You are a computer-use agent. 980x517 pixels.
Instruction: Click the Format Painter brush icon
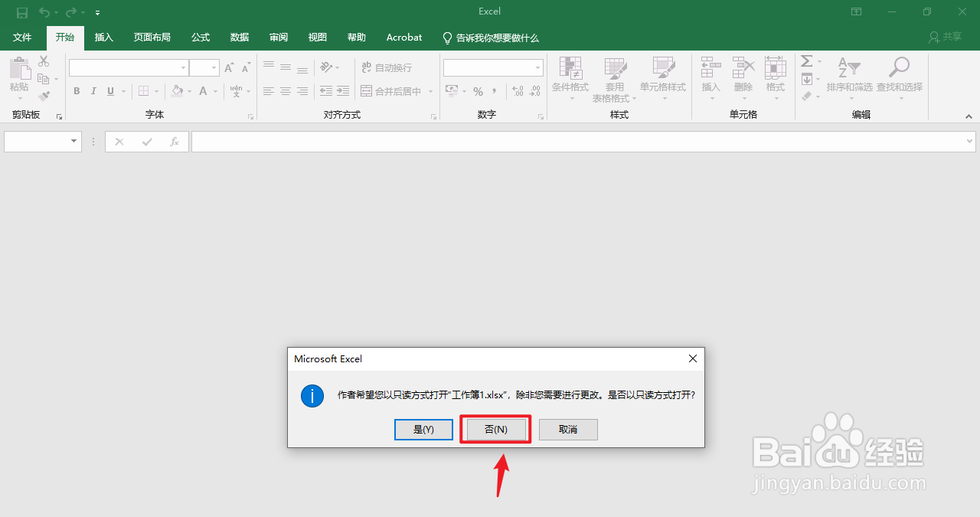pyautogui.click(x=44, y=97)
